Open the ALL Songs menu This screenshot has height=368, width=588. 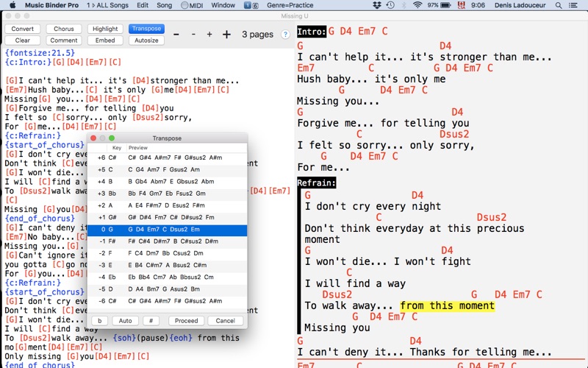(107, 5)
